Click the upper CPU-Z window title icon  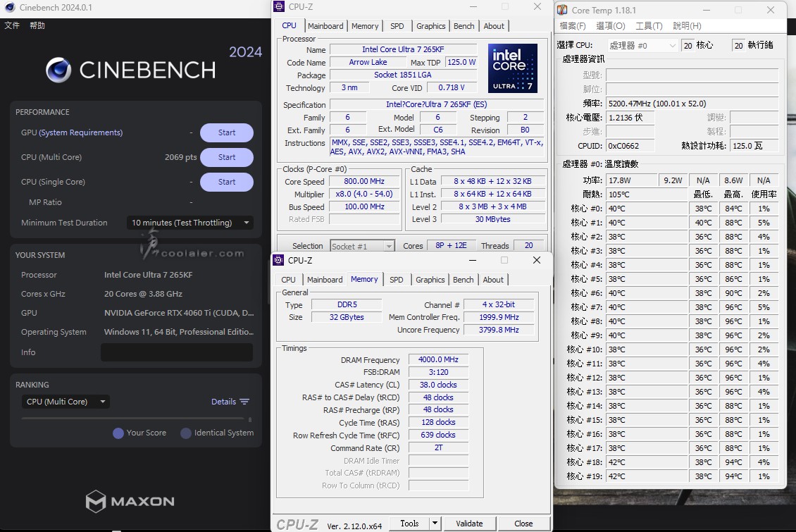[x=279, y=6]
